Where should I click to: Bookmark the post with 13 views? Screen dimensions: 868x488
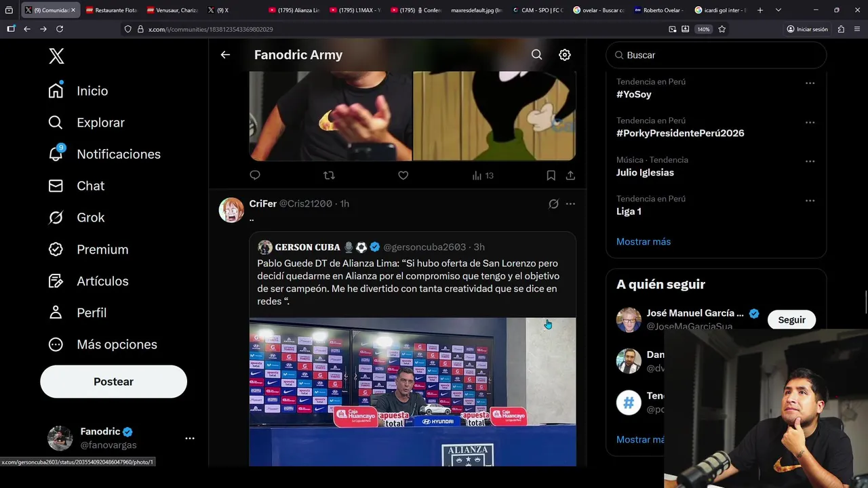tap(551, 176)
